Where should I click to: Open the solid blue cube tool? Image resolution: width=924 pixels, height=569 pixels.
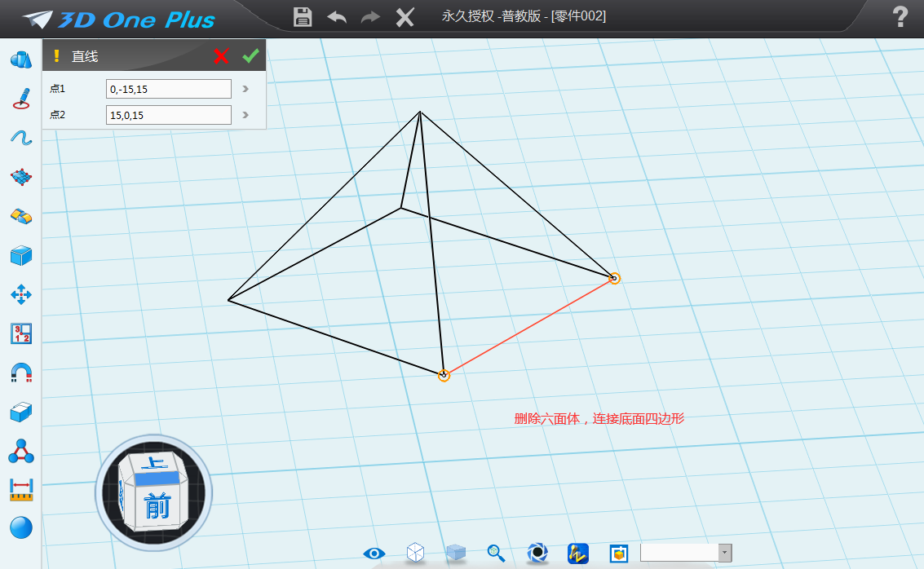[21, 256]
